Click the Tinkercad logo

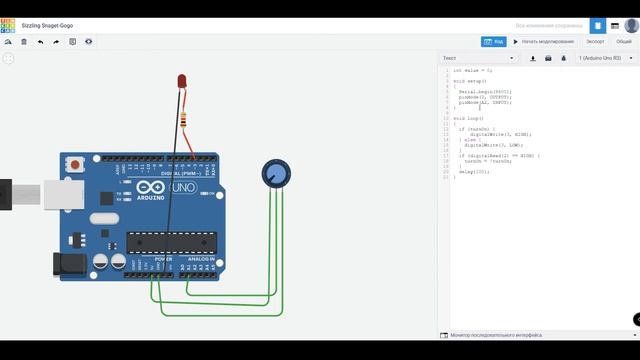[x=7, y=25]
